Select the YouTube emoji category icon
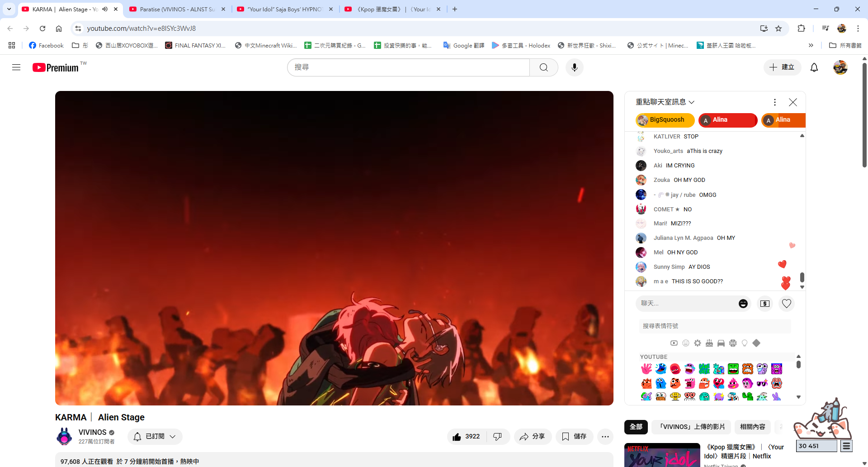The height and width of the screenshot is (467, 868). (x=674, y=343)
